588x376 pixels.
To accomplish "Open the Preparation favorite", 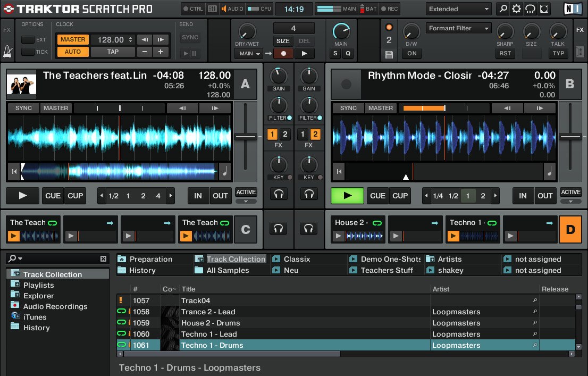I will tap(151, 260).
